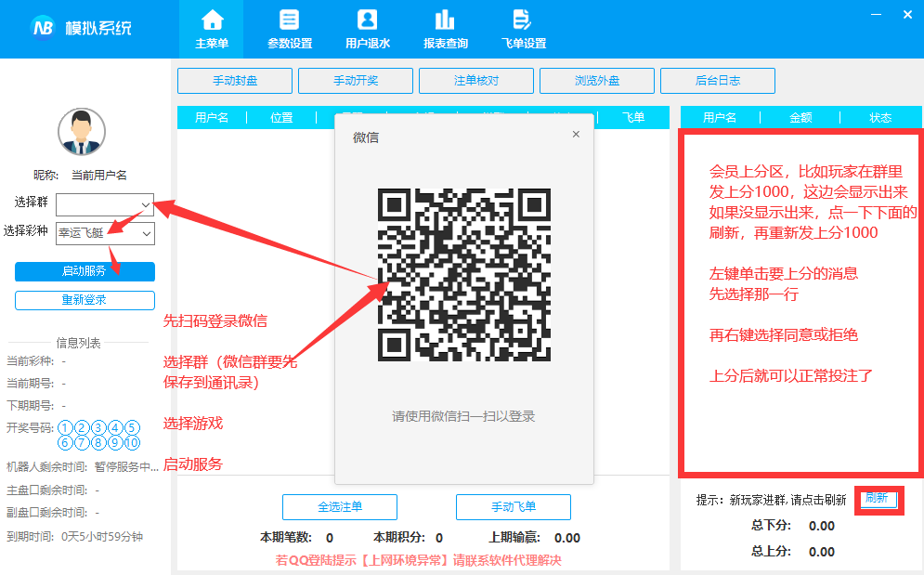The height and width of the screenshot is (575, 924).
Task: Click the 请使用微信扫一扫以登录 prompt text
Action: click(463, 416)
